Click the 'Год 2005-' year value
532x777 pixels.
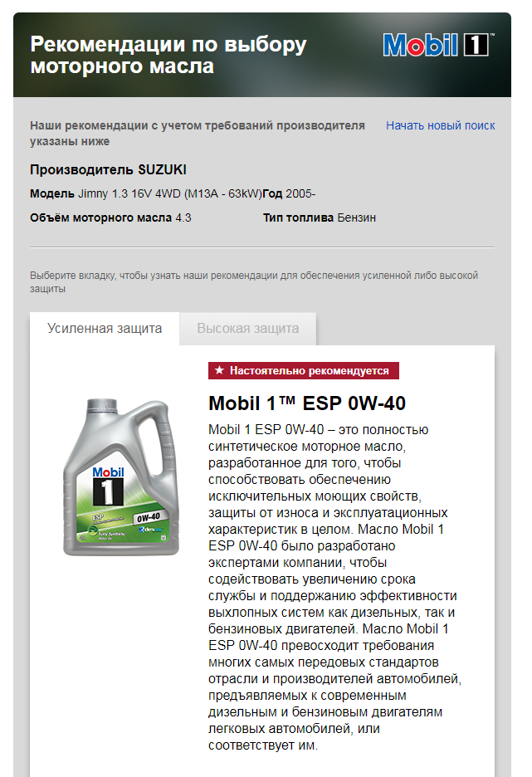pos(289,193)
